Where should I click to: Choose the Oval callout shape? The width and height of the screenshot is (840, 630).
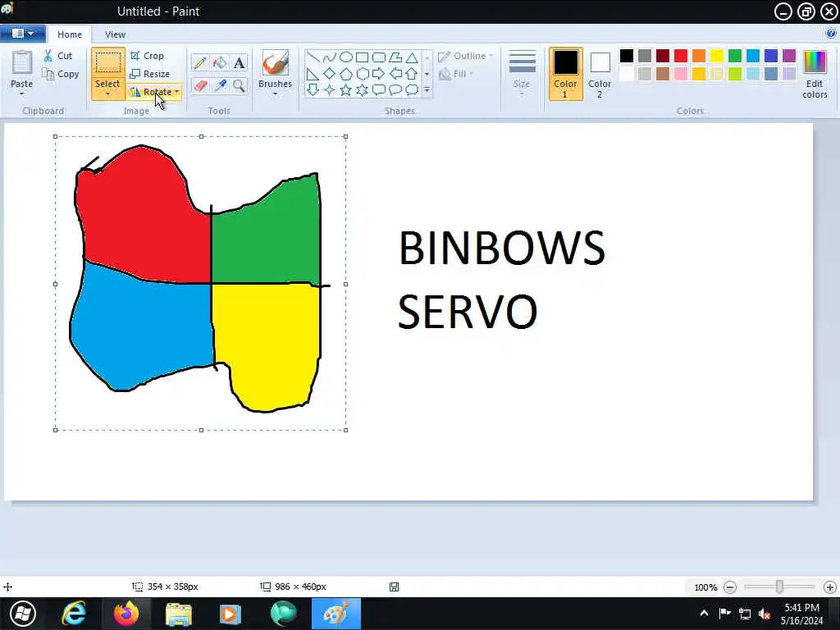395,90
